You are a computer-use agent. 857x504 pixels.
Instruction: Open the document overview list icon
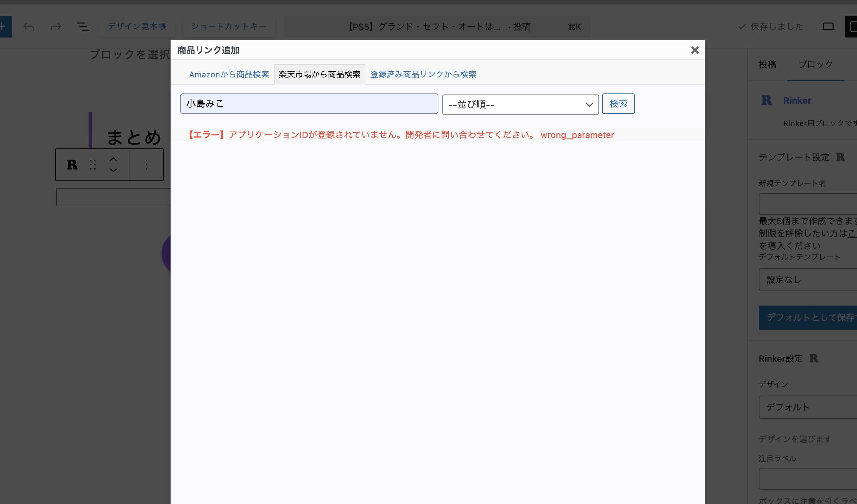pos(83,27)
